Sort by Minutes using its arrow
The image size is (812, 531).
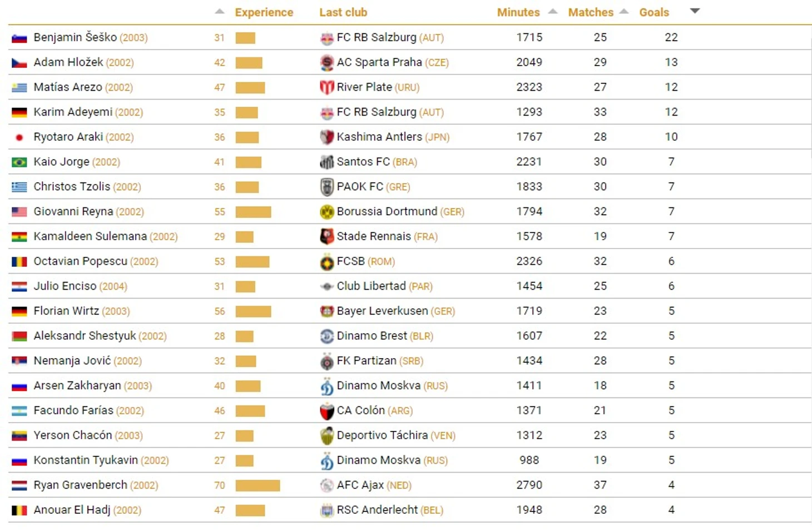point(553,12)
